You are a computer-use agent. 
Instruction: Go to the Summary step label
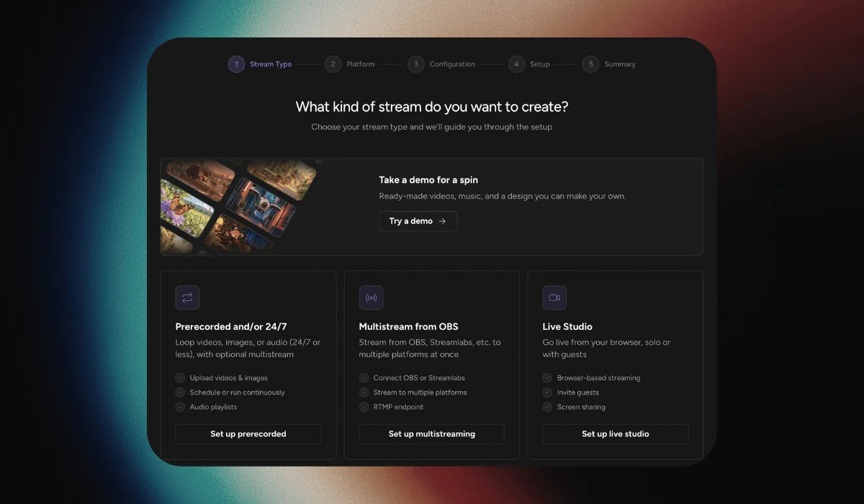(x=620, y=64)
